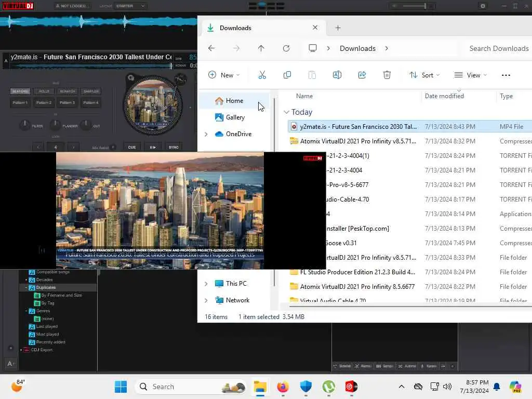Expand the Network tree node
Viewport: 532px width, 399px height.
coord(206,300)
